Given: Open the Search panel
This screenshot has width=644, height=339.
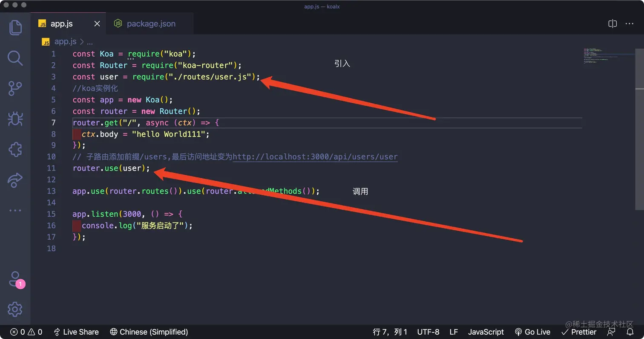Looking at the screenshot, I should tap(15, 58).
